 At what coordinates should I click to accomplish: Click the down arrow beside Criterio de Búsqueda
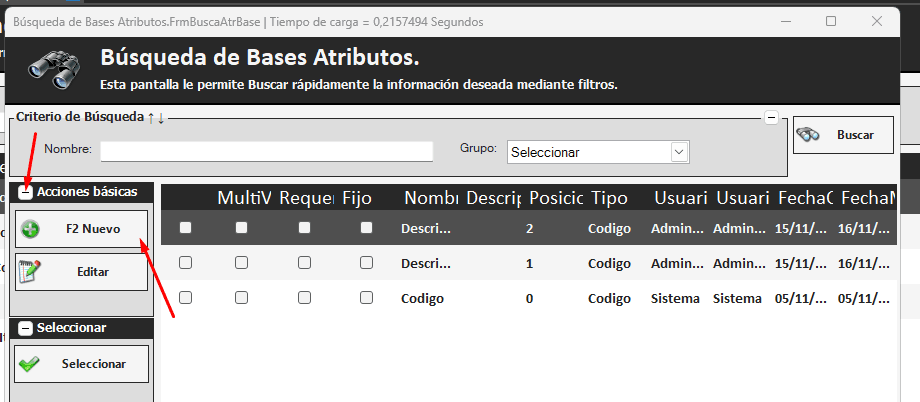[161, 118]
